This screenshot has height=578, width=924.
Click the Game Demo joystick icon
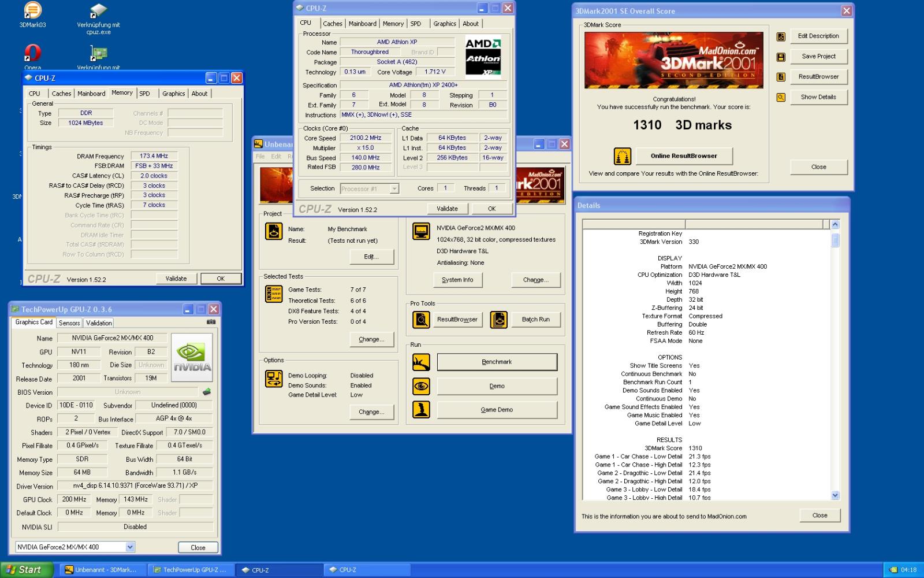tap(421, 410)
